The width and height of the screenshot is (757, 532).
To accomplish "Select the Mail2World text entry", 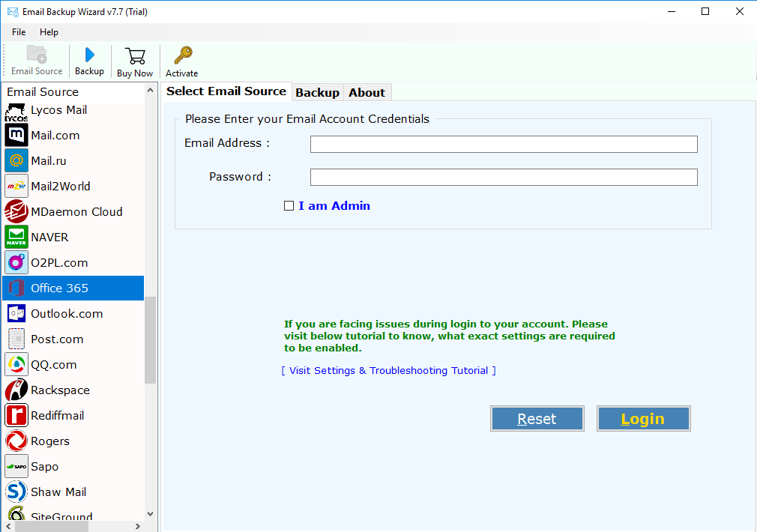I will 61,187.
